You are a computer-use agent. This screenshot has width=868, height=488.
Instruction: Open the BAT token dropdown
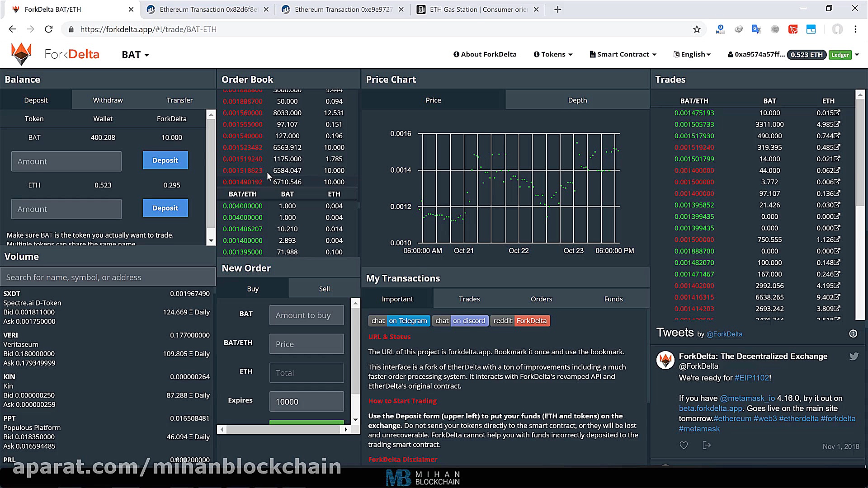pyautogui.click(x=135, y=55)
